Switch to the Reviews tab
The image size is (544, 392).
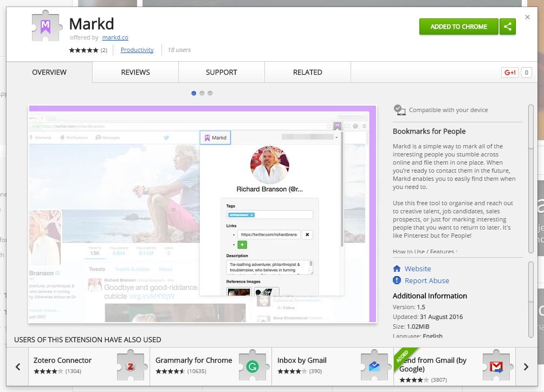tap(135, 72)
